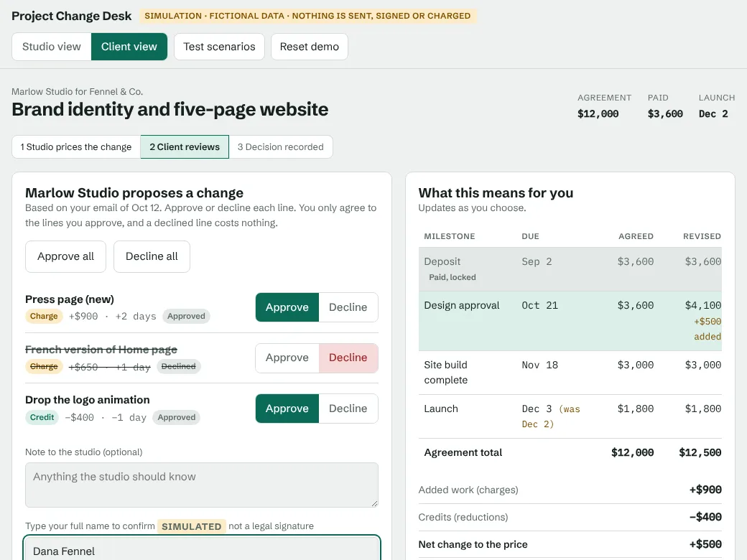Screen dimensions: 747x560
Task: Click the Oct 21 due date
Action: [539, 305]
